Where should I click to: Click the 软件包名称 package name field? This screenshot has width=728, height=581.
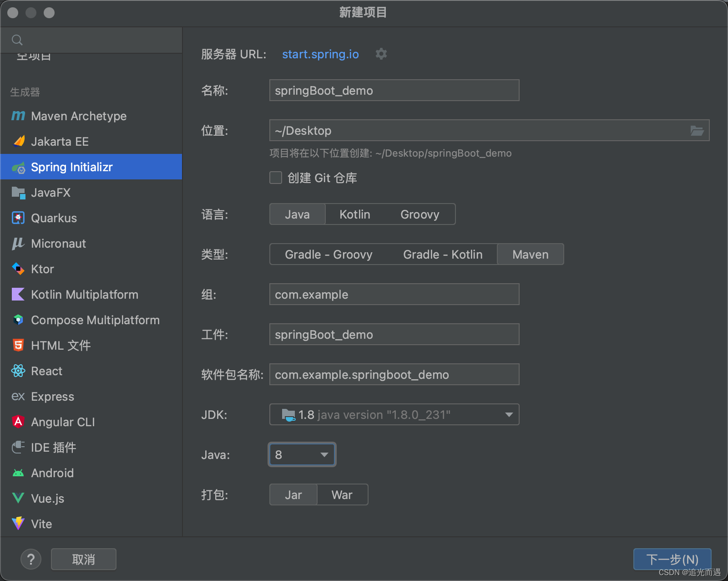pos(394,375)
